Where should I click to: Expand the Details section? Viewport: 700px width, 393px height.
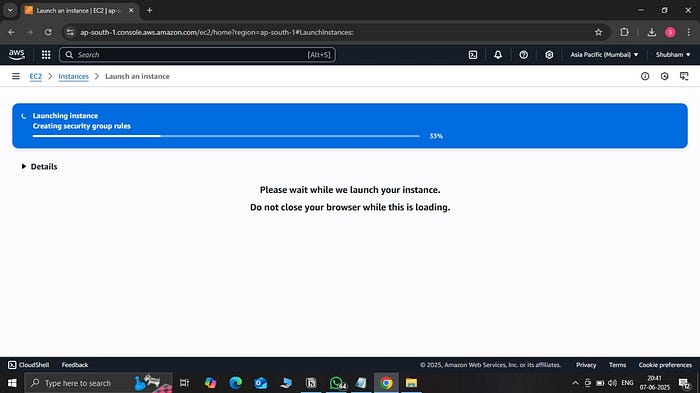40,167
